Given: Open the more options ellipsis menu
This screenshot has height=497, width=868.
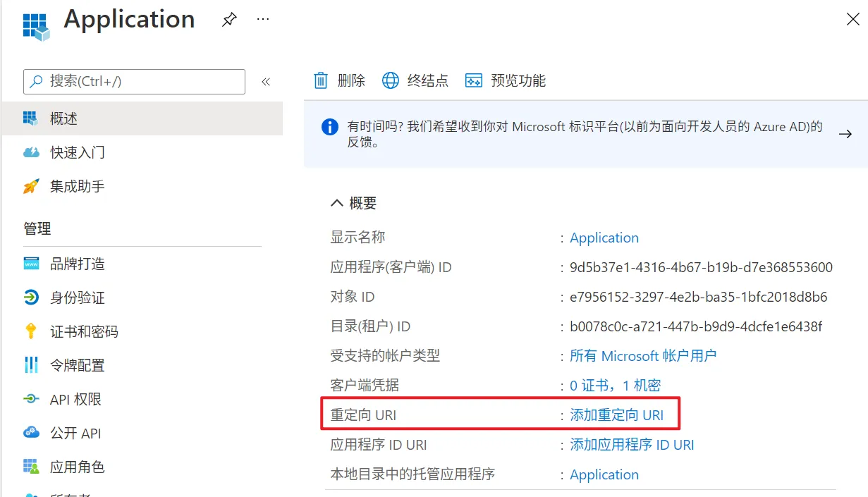Looking at the screenshot, I should [263, 20].
